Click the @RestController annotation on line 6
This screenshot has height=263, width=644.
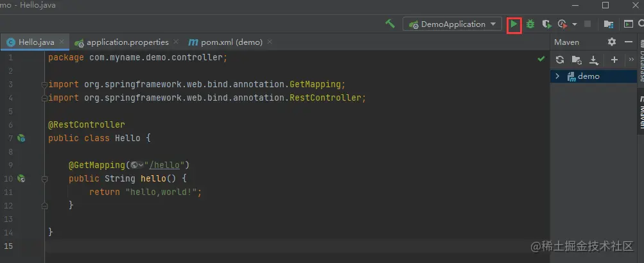tap(87, 124)
